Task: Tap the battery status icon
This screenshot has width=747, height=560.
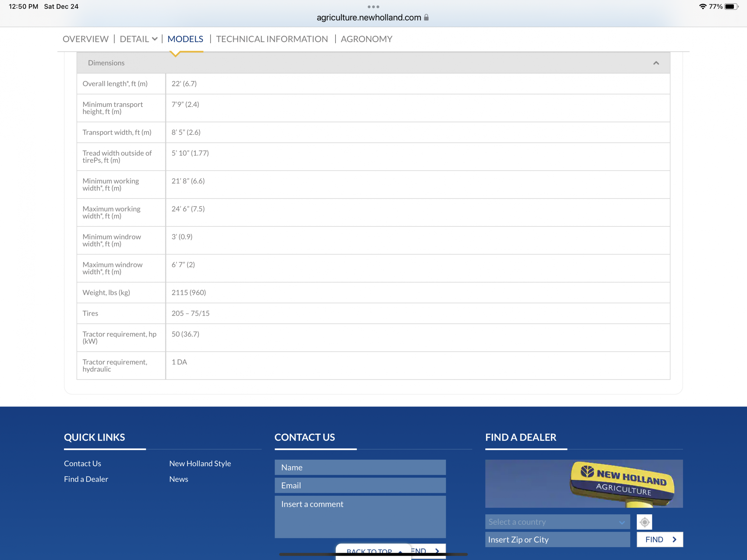Action: (x=731, y=6)
